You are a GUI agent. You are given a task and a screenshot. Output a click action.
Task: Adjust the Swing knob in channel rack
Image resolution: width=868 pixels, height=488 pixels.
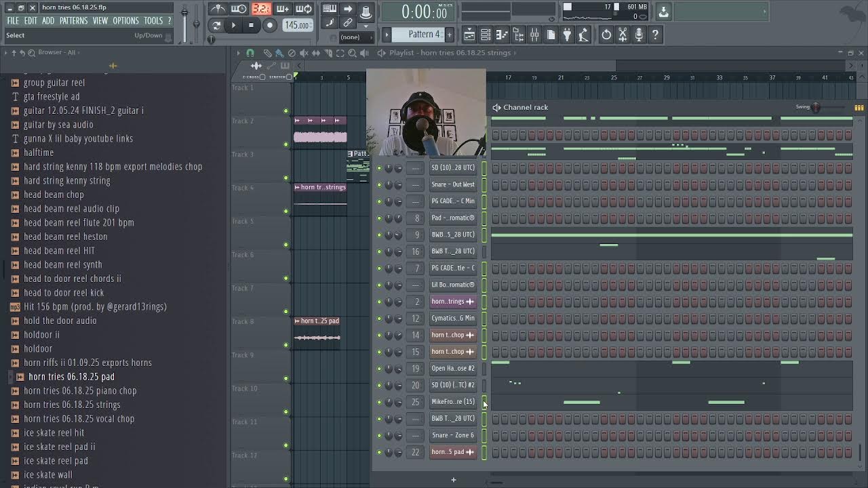coord(816,107)
